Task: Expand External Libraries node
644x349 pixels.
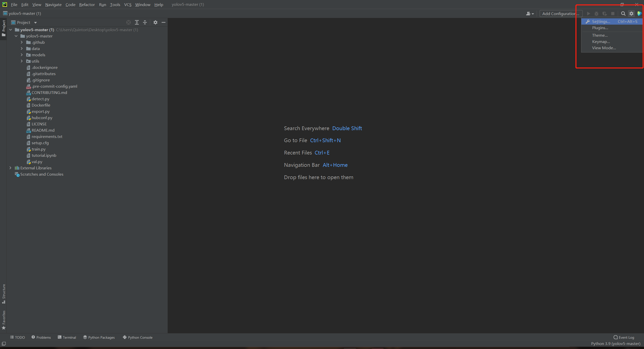Action: coord(10,168)
